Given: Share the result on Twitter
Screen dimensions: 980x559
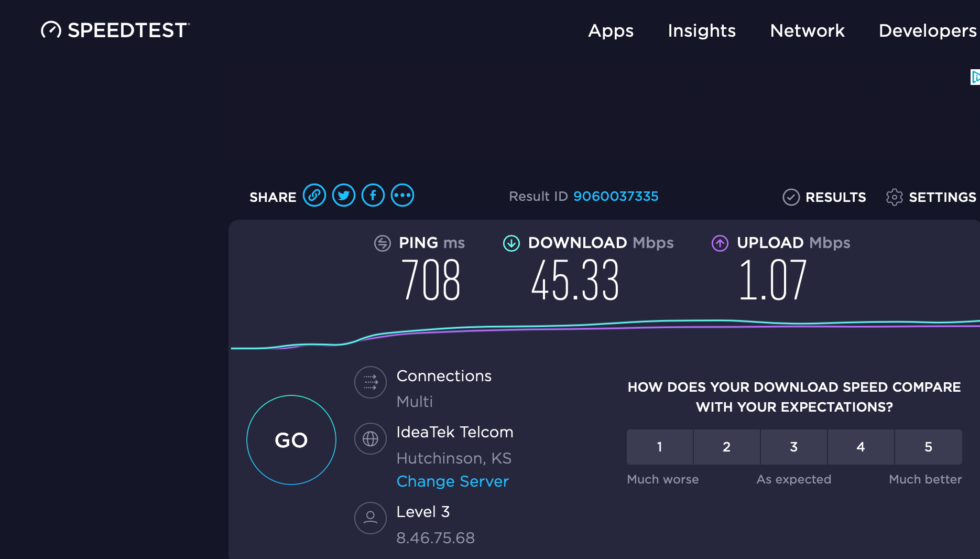Looking at the screenshot, I should coord(344,195).
